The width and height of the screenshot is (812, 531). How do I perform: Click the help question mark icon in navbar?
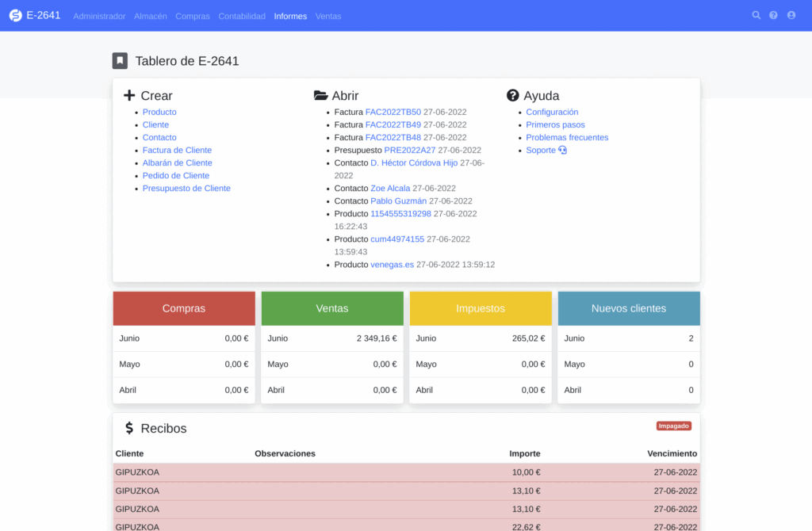coord(773,16)
